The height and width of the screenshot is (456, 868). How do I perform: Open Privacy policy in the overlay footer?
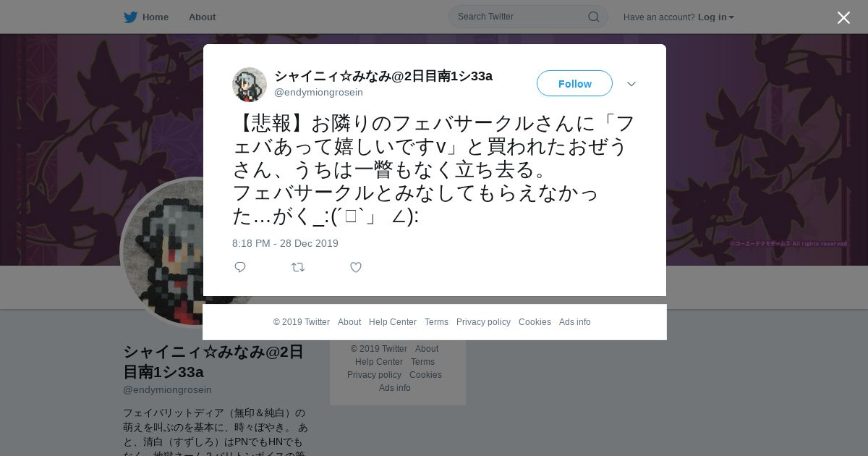[483, 322]
